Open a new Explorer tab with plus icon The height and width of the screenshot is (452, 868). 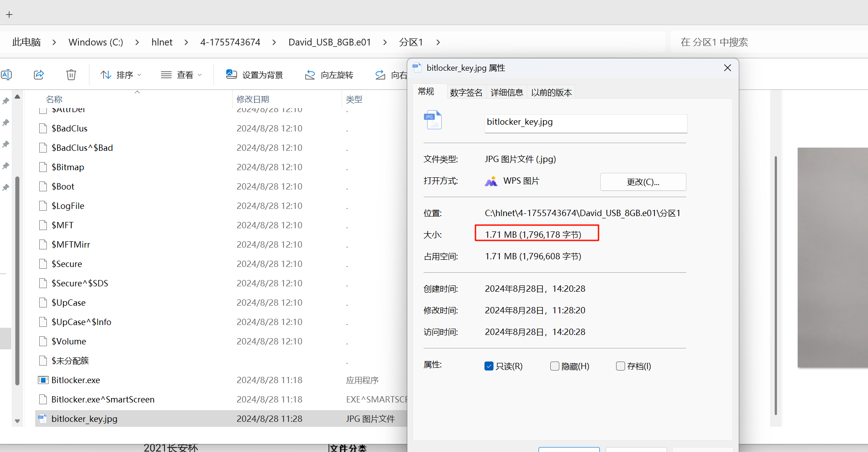pyautogui.click(x=9, y=14)
